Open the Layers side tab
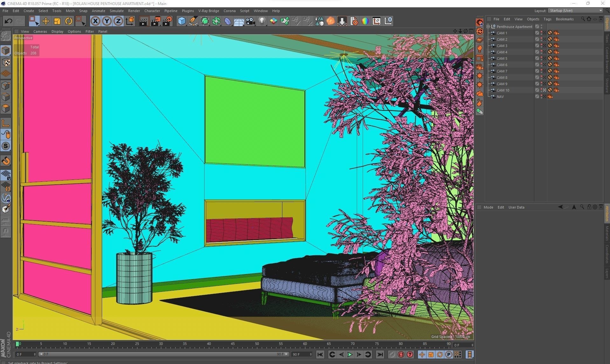The image size is (610, 364). point(607,273)
